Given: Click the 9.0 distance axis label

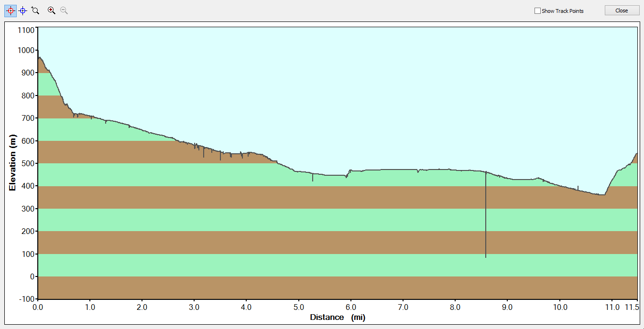Looking at the screenshot, I should (x=507, y=307).
